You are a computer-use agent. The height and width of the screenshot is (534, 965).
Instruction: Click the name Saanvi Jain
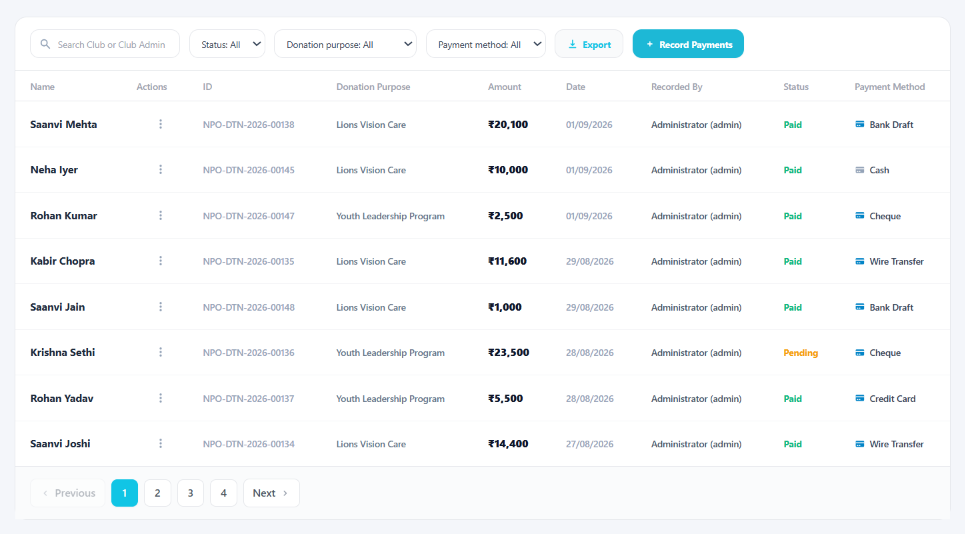click(57, 306)
